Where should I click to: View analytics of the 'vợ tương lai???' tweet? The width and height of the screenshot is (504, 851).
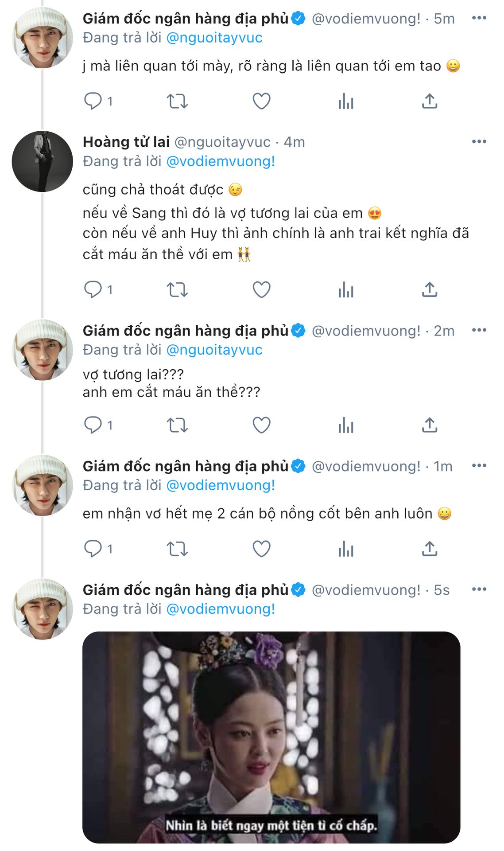click(345, 425)
